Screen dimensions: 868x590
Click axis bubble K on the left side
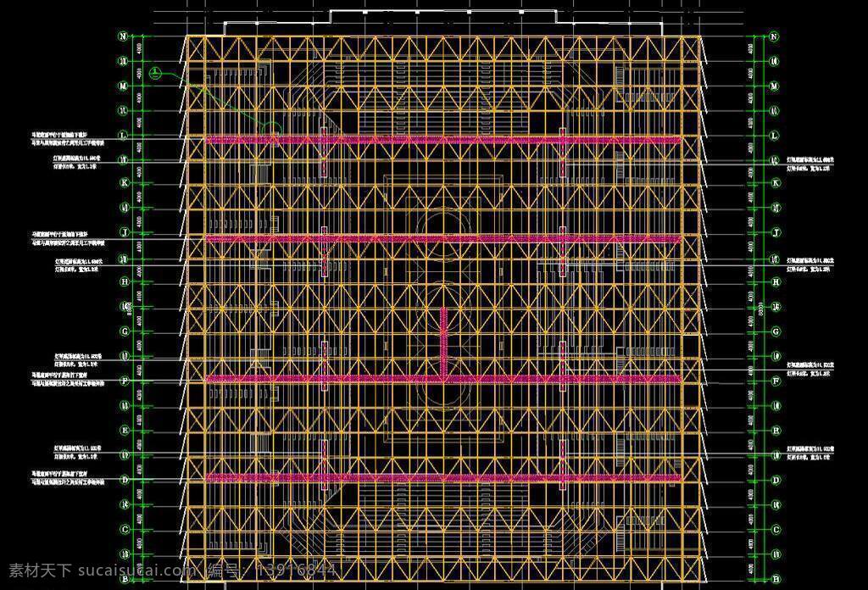pyautogui.click(x=125, y=182)
